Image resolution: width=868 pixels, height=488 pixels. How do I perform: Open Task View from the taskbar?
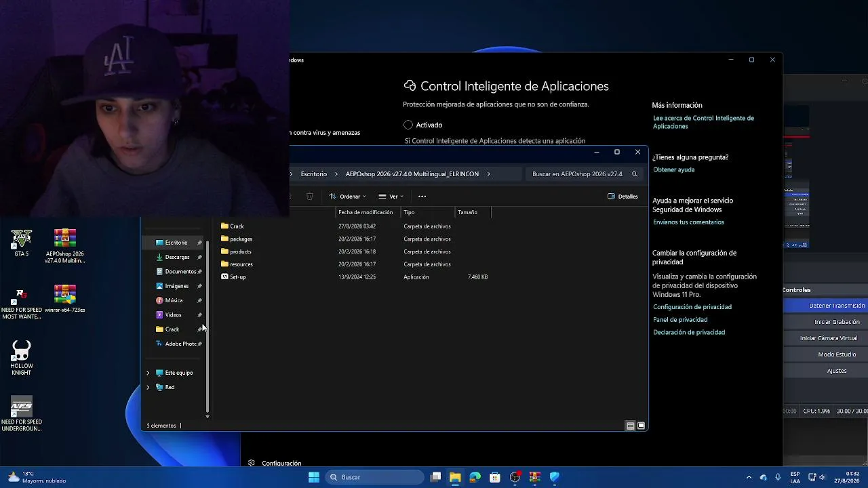tap(436, 477)
